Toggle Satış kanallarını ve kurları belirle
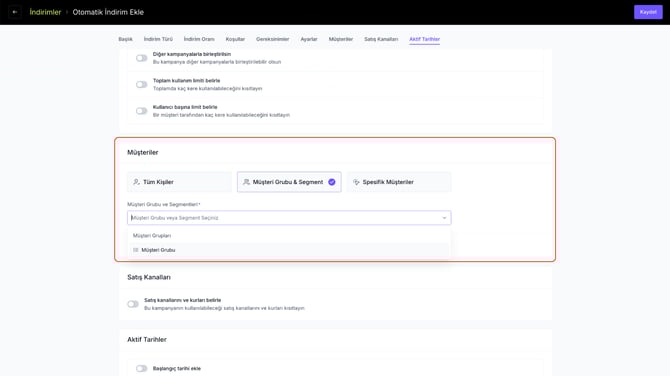Screen dimensions: 670x376 click(x=133, y=304)
